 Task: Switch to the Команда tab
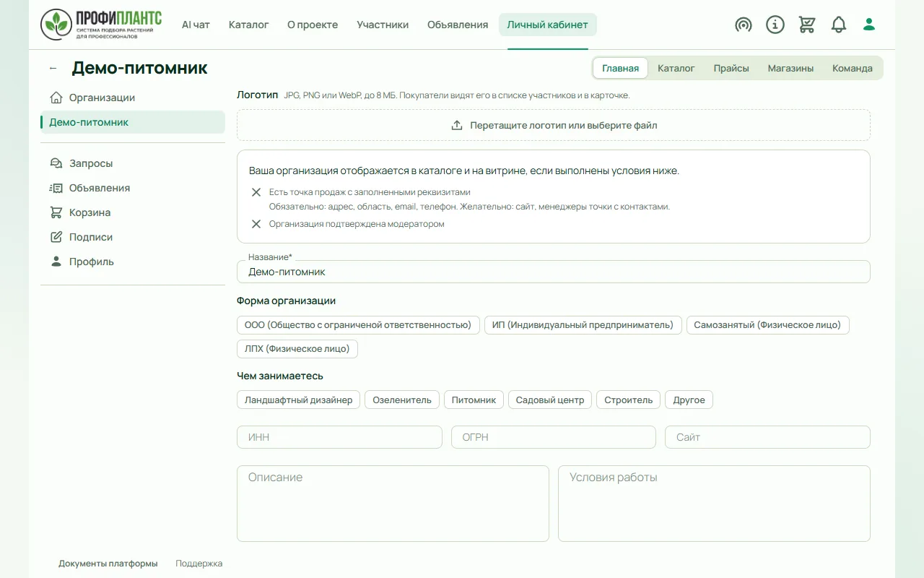point(853,68)
